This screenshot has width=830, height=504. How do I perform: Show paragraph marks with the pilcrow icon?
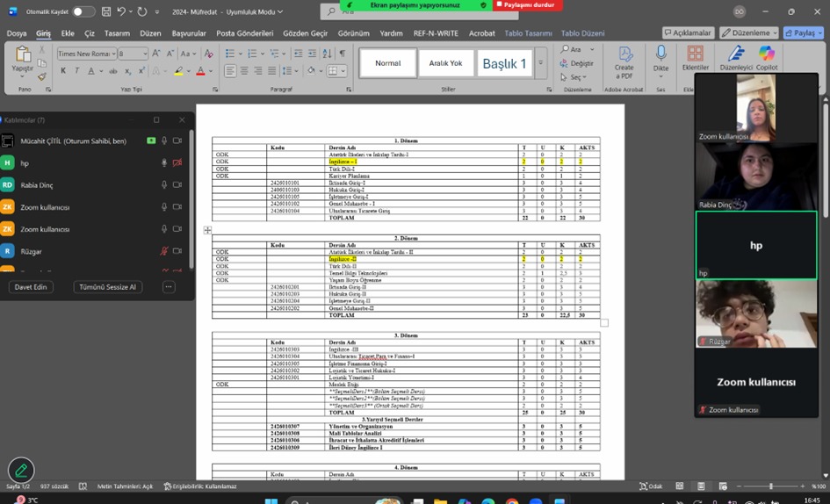(342, 54)
